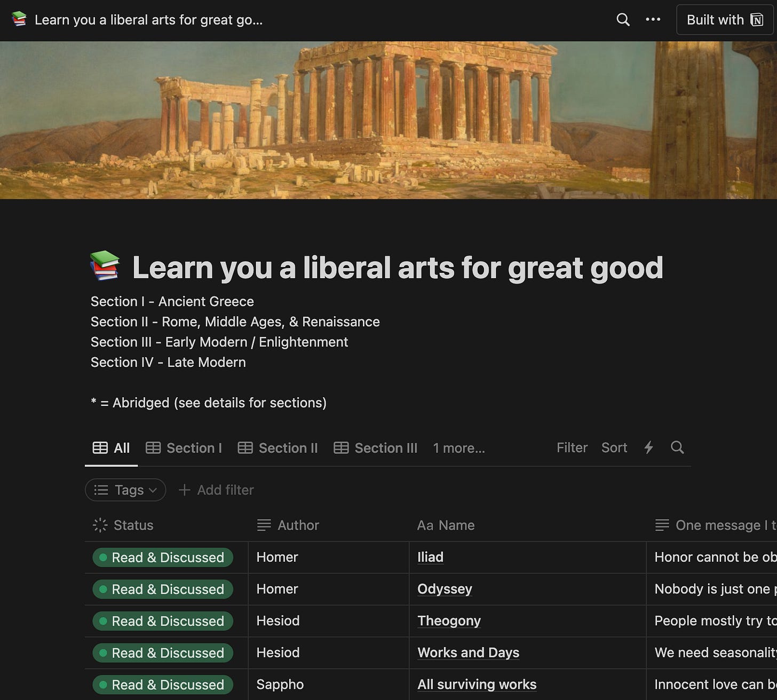
Task: Click the page title 'Learn you a liberal arts for great good'
Action: pos(398,268)
